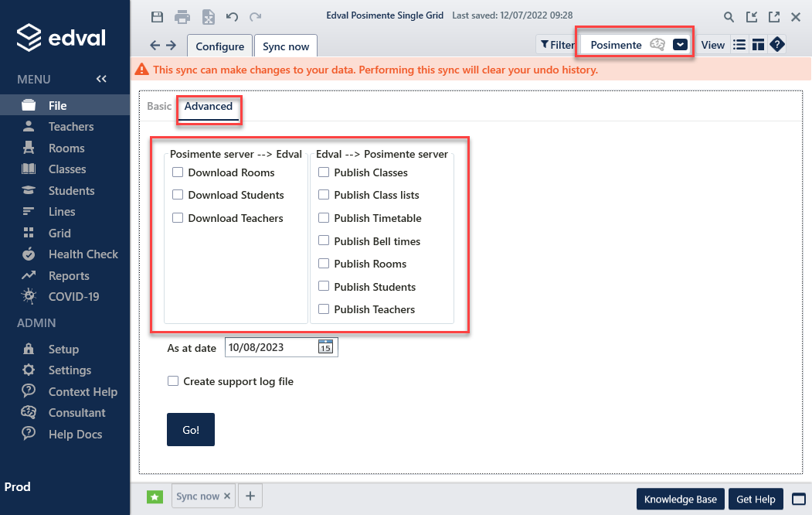
Task: Open Context Help in the sidebar
Action: coord(65,392)
